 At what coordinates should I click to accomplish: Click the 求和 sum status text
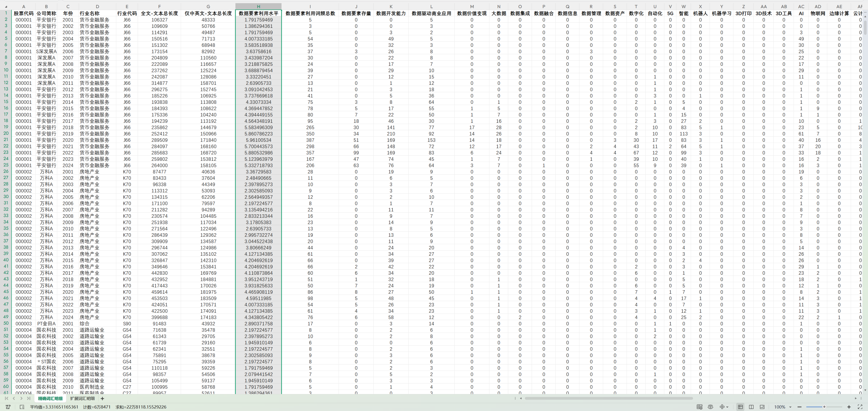(141, 407)
